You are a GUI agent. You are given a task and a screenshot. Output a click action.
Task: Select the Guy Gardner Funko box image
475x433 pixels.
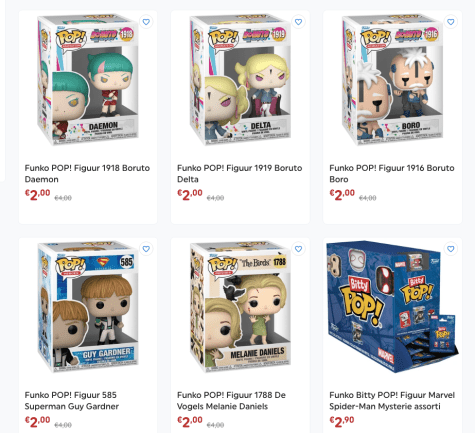[x=88, y=307]
